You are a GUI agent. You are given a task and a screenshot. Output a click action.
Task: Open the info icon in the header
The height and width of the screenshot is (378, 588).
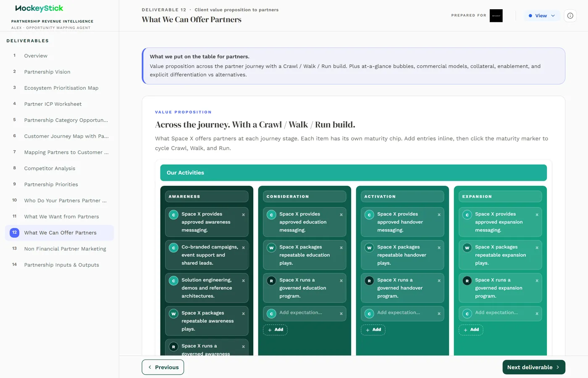click(x=570, y=16)
